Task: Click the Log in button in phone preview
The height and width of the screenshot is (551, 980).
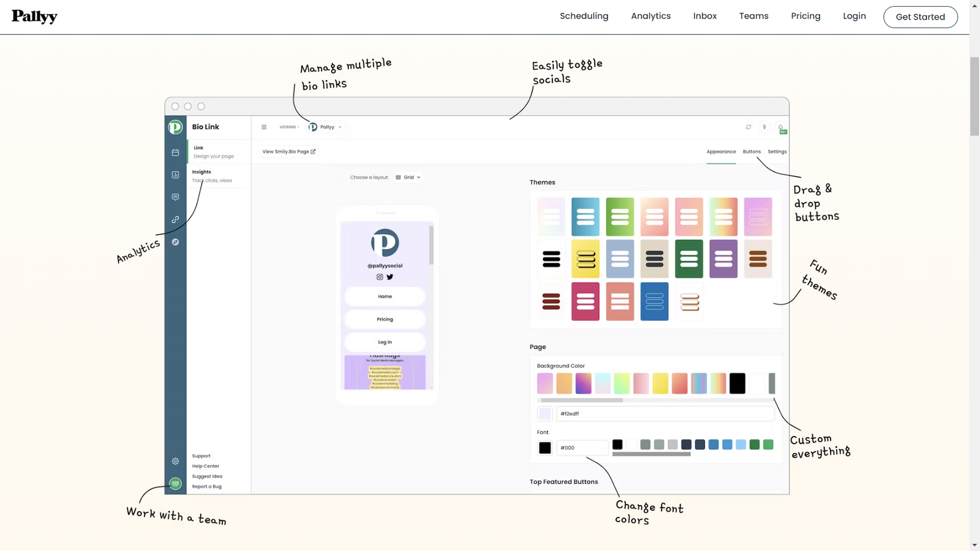Action: click(x=385, y=342)
